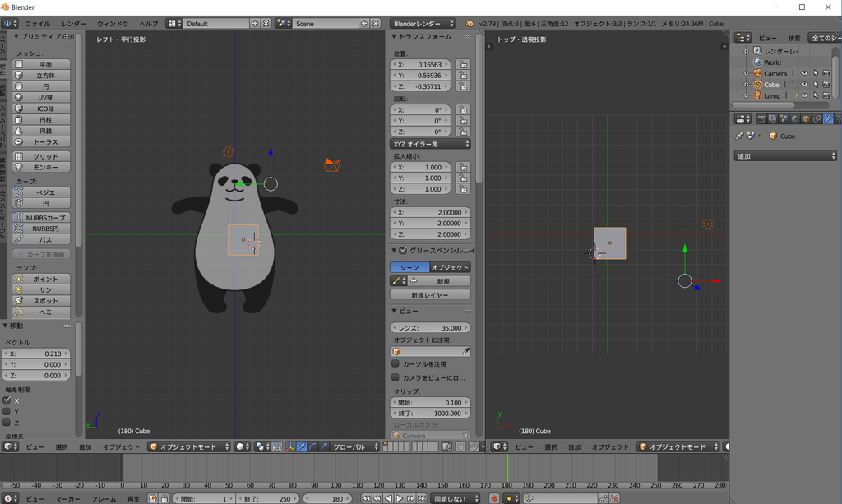
Task: Open フレーム menu in the timeline header
Action: tap(104, 498)
